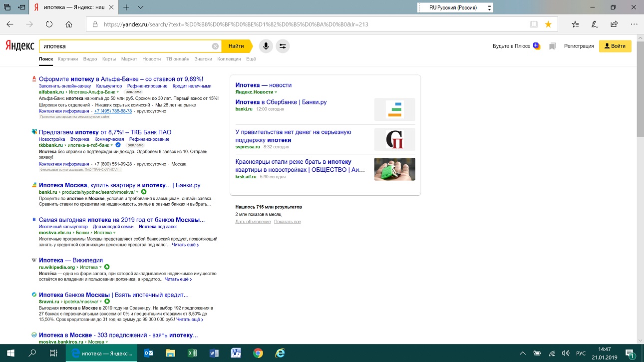Click the Yandex collections bookmark icon
Viewport: 644px width, 362px height.
[x=552, y=46]
